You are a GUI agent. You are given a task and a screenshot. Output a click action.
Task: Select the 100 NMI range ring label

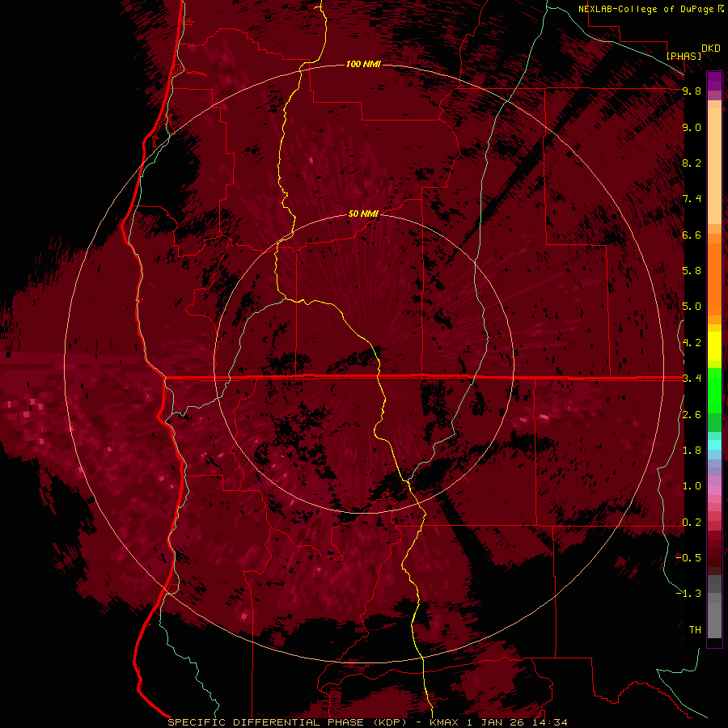(363, 64)
